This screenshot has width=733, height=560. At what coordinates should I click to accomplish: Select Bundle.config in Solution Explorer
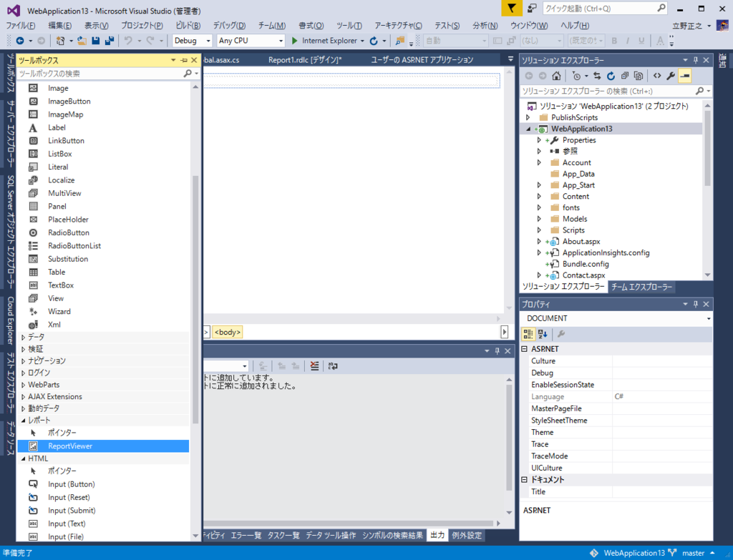[x=586, y=264]
